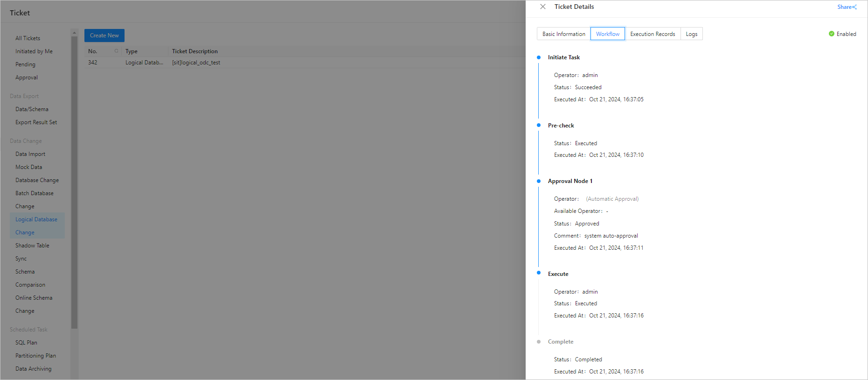
Task: Select SQL Plan under Scheduled Task
Action: coord(26,343)
